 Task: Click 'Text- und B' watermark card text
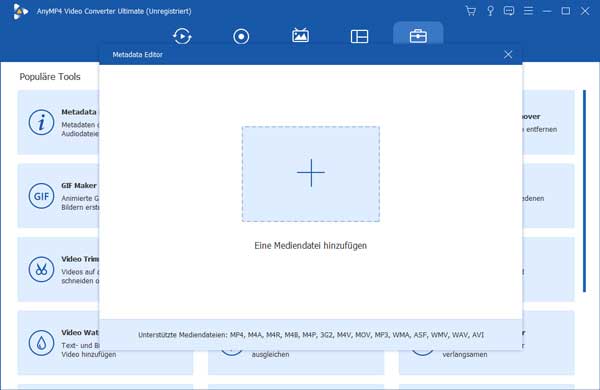(x=80, y=345)
